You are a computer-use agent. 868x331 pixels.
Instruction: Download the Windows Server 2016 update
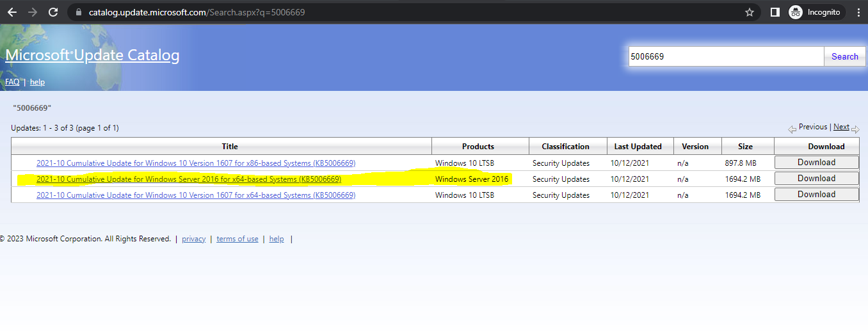pyautogui.click(x=816, y=179)
